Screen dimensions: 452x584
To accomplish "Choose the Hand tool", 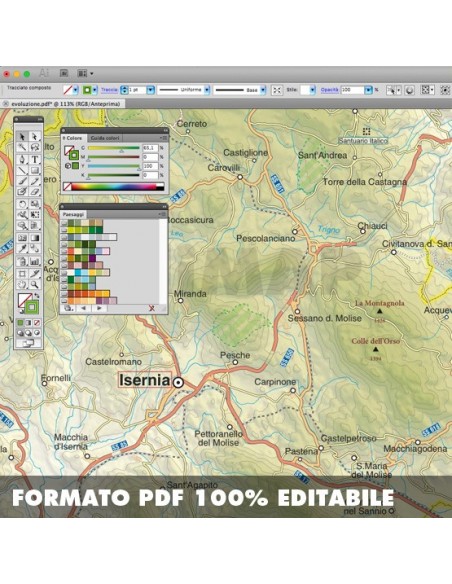I will [x=22, y=285].
